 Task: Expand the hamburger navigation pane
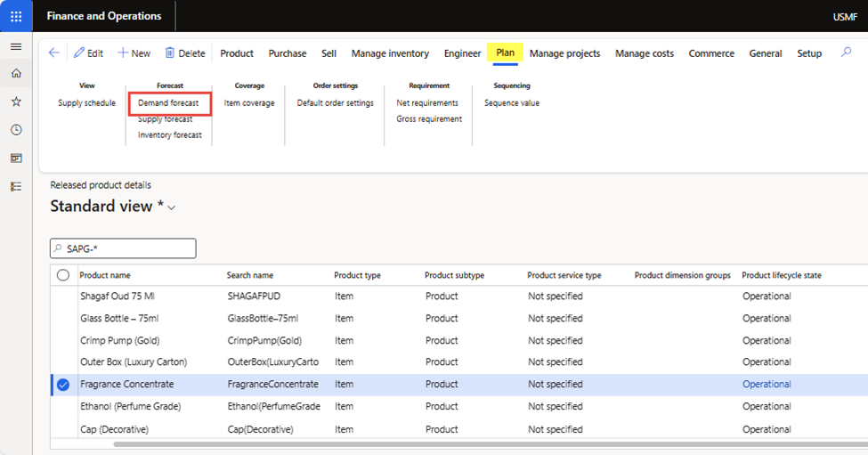16,46
